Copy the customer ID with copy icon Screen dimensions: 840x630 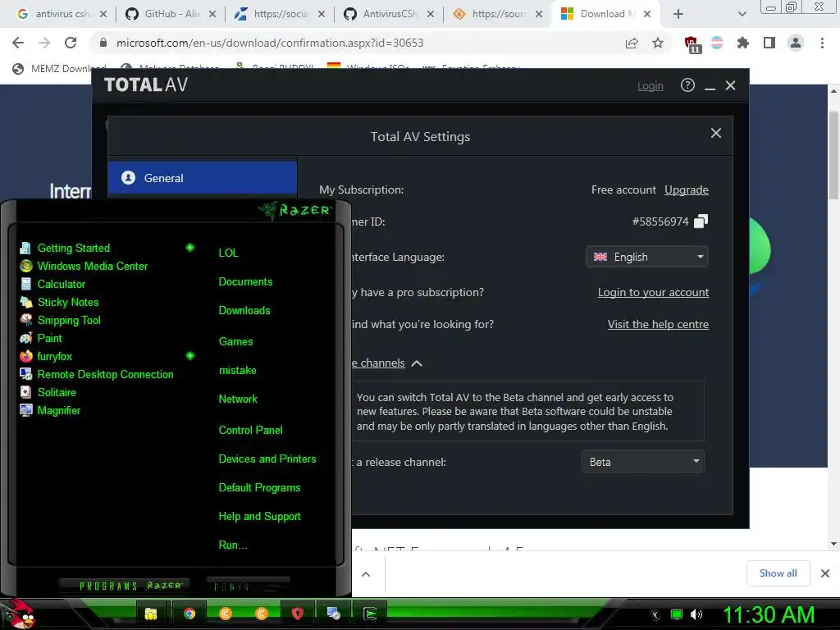(701, 221)
